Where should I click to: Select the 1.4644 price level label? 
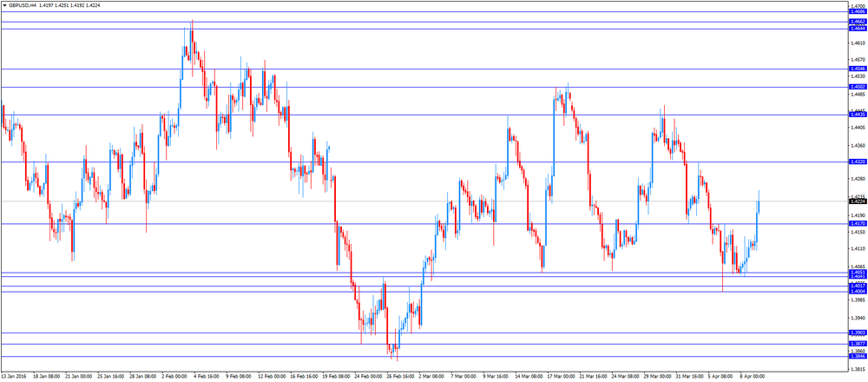pos(858,29)
